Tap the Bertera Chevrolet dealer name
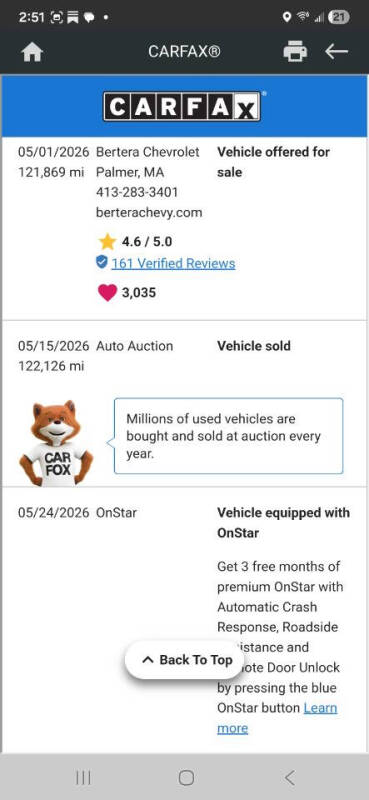 point(147,152)
